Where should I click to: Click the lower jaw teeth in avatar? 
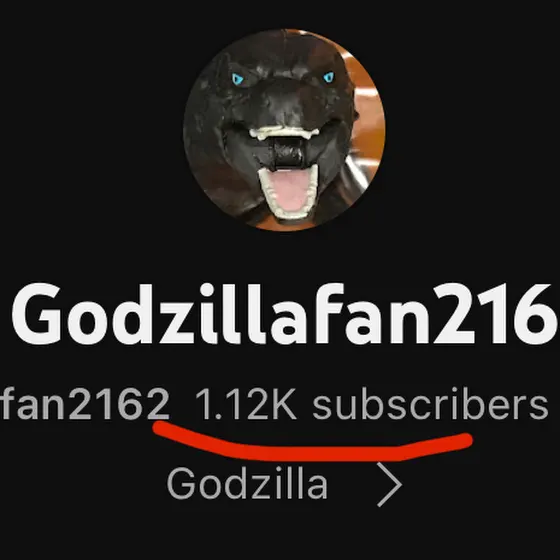pos(289,211)
